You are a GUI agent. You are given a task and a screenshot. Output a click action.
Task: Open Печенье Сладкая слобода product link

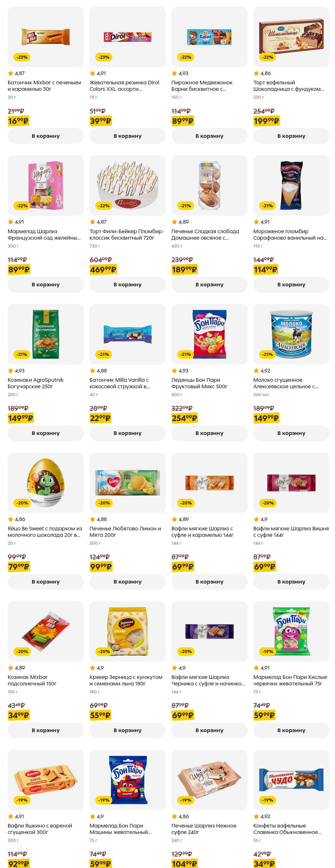(x=205, y=235)
